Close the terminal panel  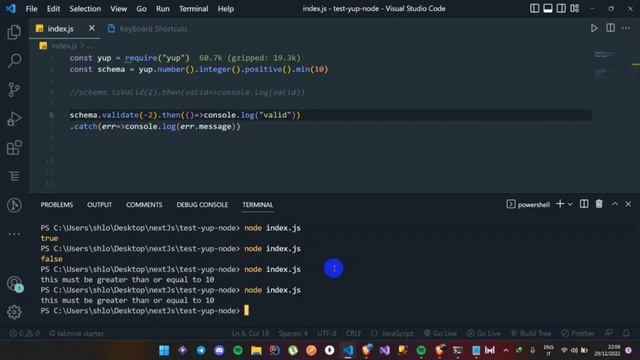[628, 204]
